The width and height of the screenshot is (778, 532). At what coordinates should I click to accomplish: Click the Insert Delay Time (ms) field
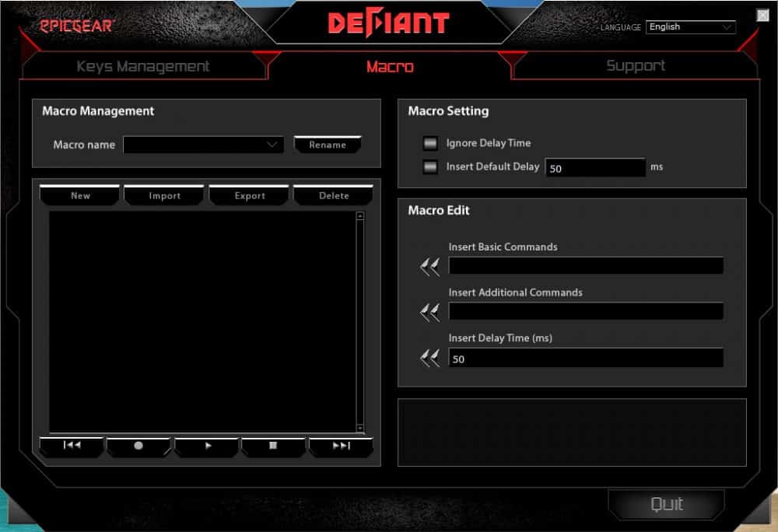pyautogui.click(x=586, y=358)
